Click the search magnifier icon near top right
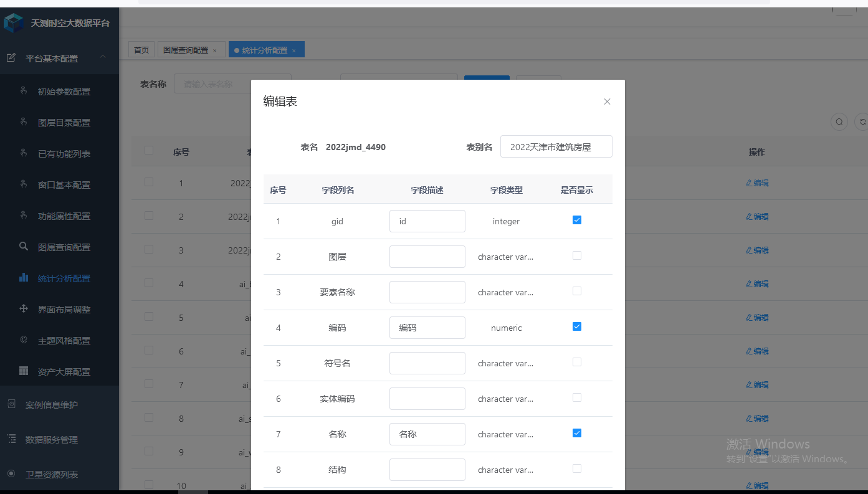This screenshot has height=494, width=868. tap(839, 122)
